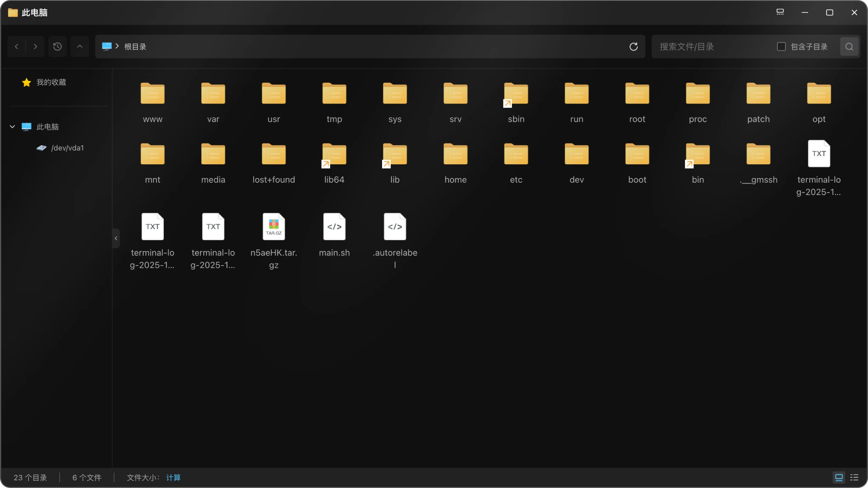Image resolution: width=868 pixels, height=488 pixels.
Task: Select /dev/vda1 drive in sidebar
Action: 67,148
